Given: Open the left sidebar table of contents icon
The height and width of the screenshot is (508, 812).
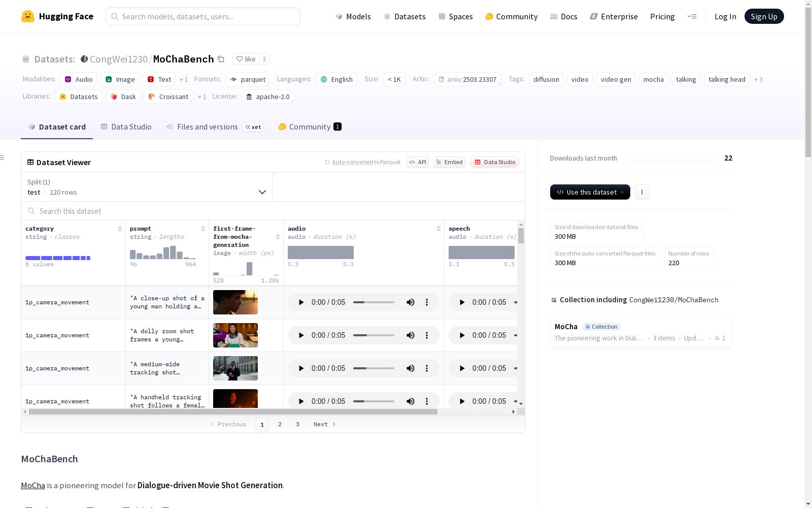Looking at the screenshot, I should pyautogui.click(x=2, y=157).
